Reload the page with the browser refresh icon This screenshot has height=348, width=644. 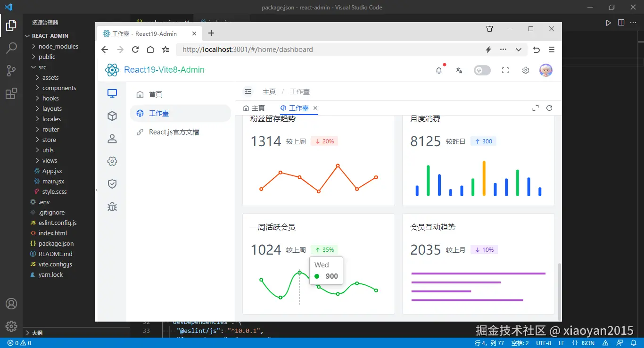pos(135,50)
